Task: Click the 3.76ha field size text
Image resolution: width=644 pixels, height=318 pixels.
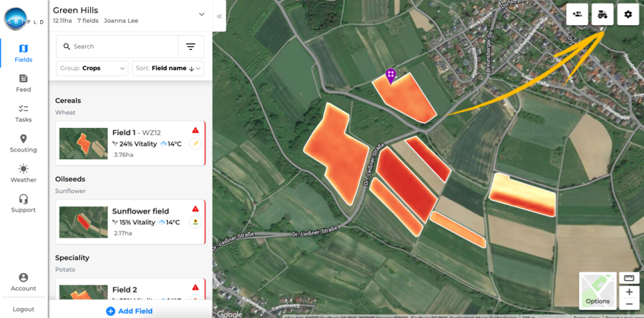Action: coord(124,154)
